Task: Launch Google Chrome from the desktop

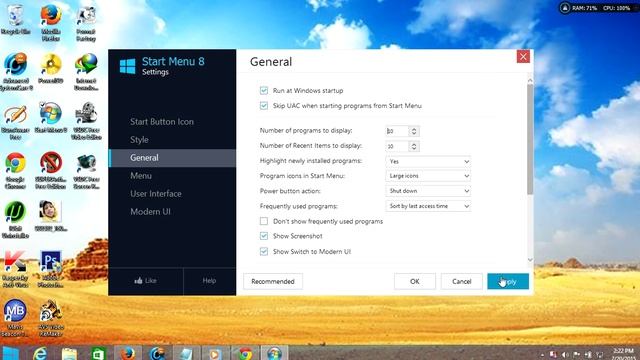Action: coord(16,171)
